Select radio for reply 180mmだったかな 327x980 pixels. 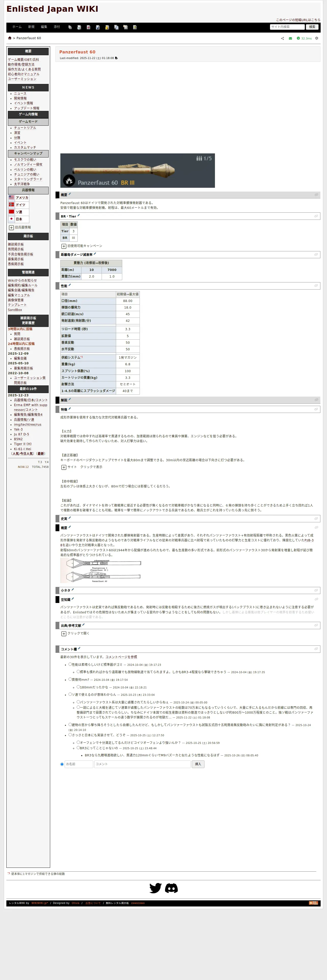[x=78, y=687]
